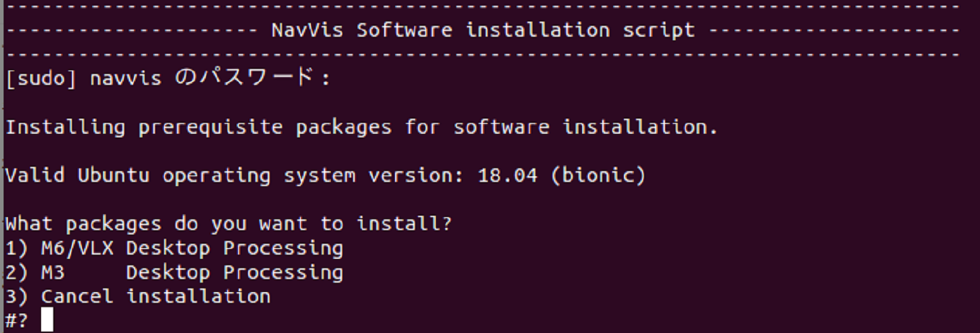Click the "Cancel installation" option text

click(x=155, y=296)
